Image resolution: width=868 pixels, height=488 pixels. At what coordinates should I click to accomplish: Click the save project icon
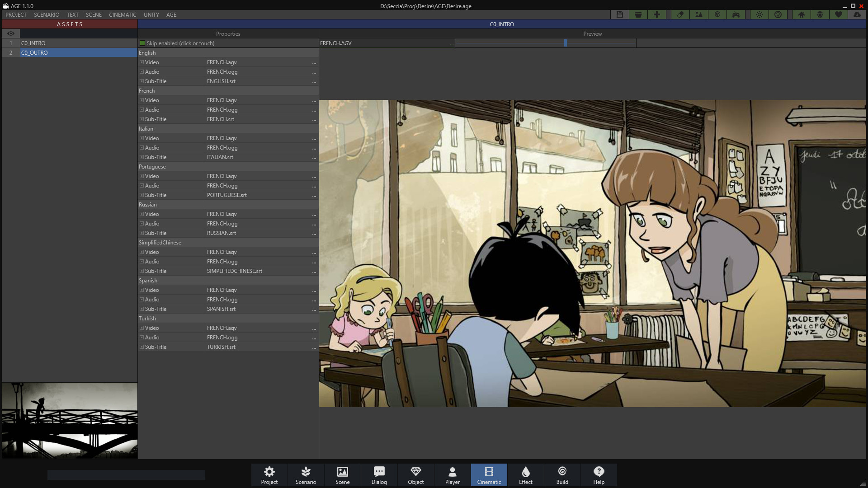pos(619,14)
